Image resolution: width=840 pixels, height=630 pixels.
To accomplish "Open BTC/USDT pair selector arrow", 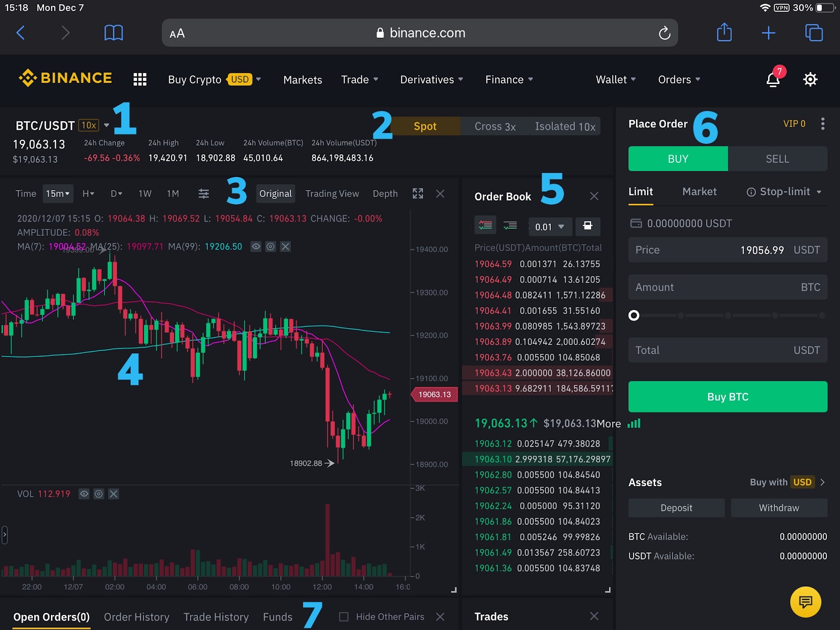I will [107, 125].
